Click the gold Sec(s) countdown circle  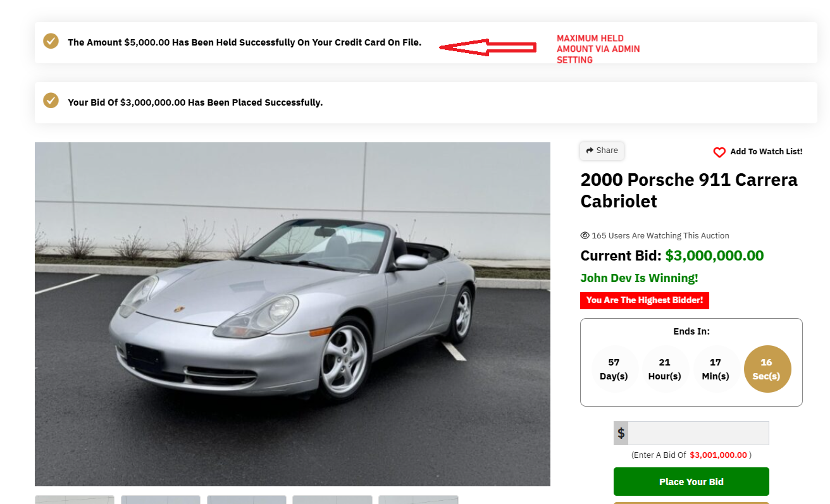click(767, 369)
